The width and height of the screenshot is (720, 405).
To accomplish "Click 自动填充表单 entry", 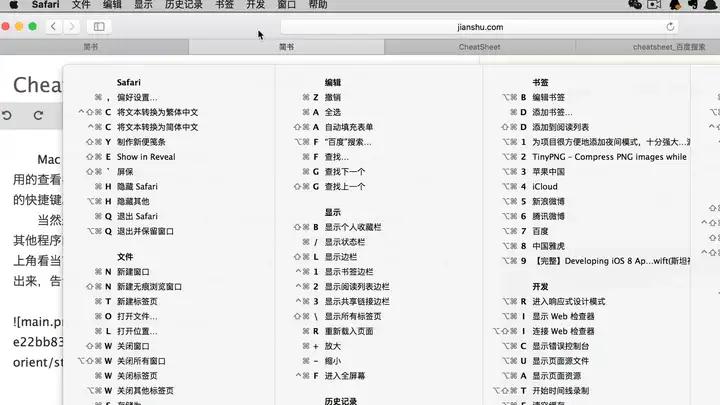I will tap(349, 127).
